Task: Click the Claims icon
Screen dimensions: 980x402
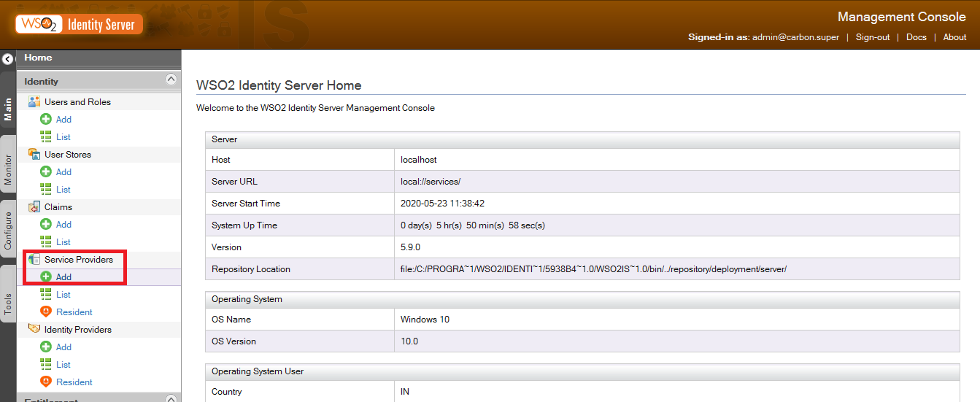Action: click(34, 206)
